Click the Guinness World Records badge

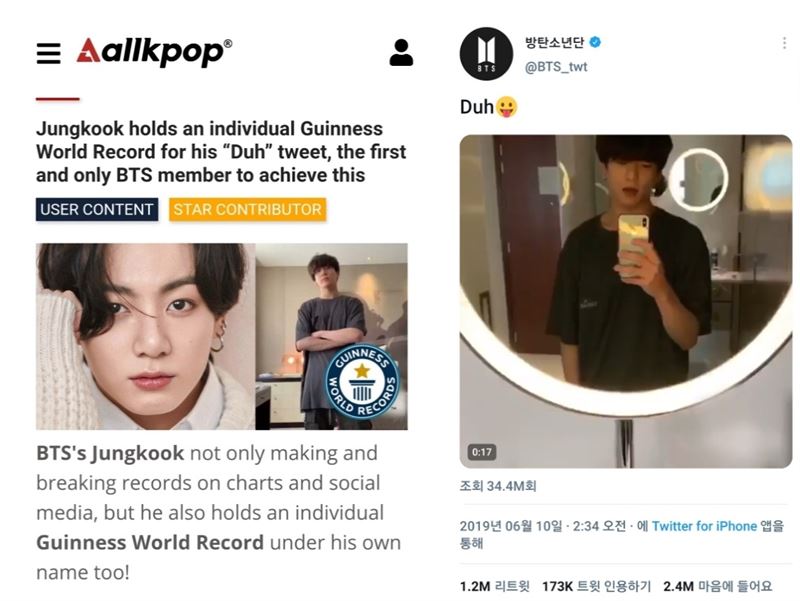point(362,381)
